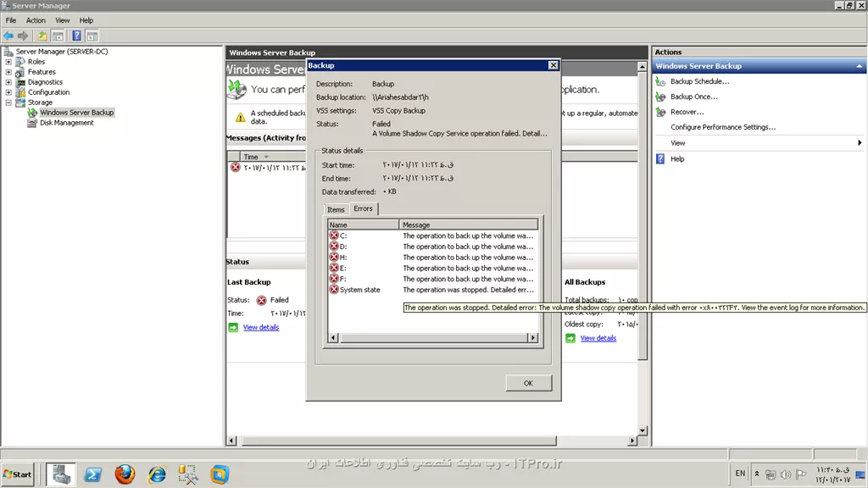Click OK in the Backup dialog
Image resolution: width=868 pixels, height=488 pixels.
528,383
